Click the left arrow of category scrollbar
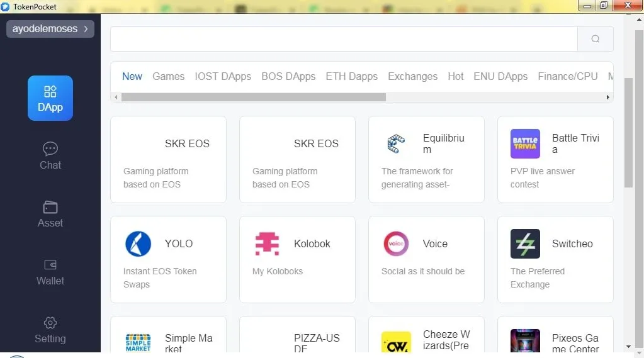Viewport: 644px width, 358px height. pos(116,98)
